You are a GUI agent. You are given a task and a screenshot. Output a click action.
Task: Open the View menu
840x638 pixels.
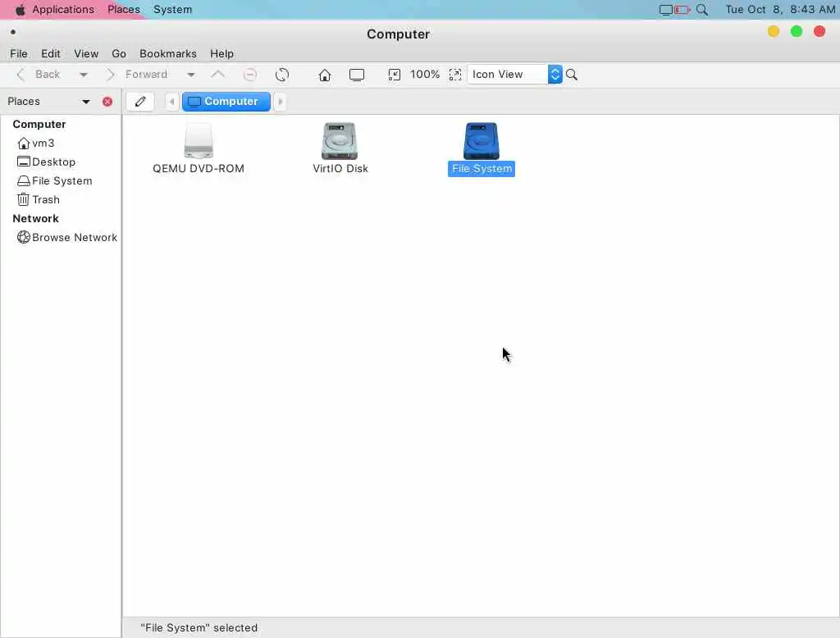coord(86,53)
